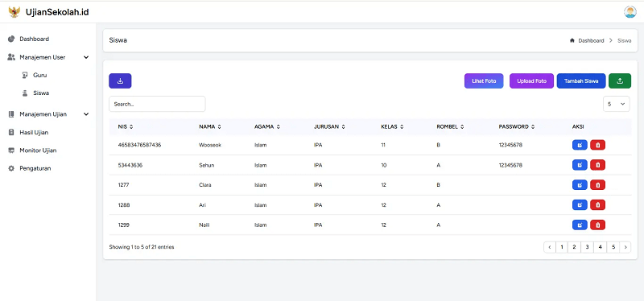Image resolution: width=644 pixels, height=301 pixels.
Task: Delete the Sehun student row
Action: pos(597,165)
